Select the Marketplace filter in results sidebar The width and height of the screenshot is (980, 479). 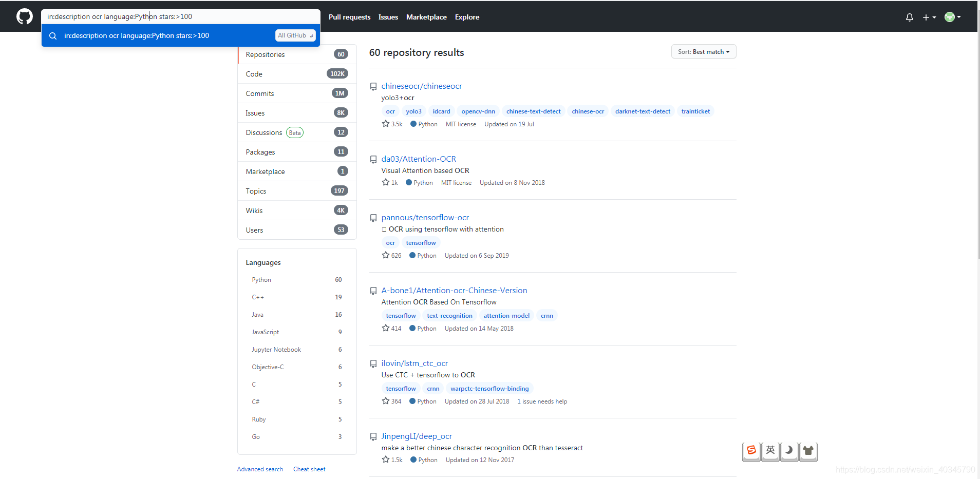(297, 171)
